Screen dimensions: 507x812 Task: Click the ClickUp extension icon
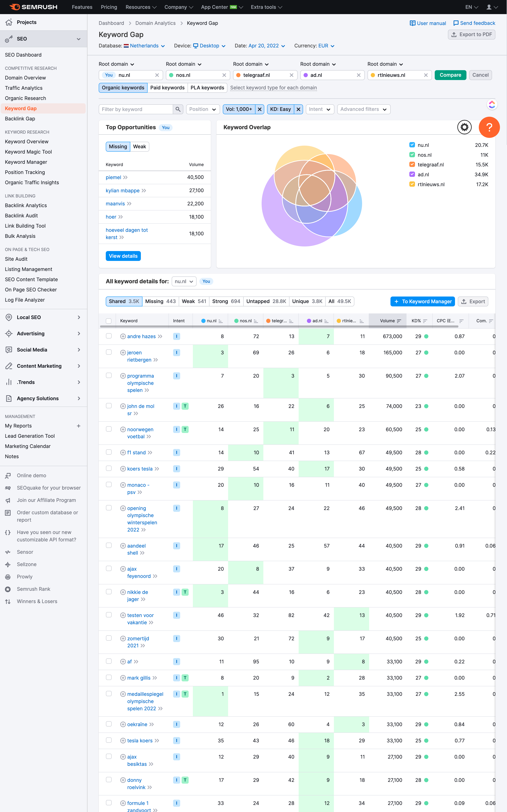point(492,105)
